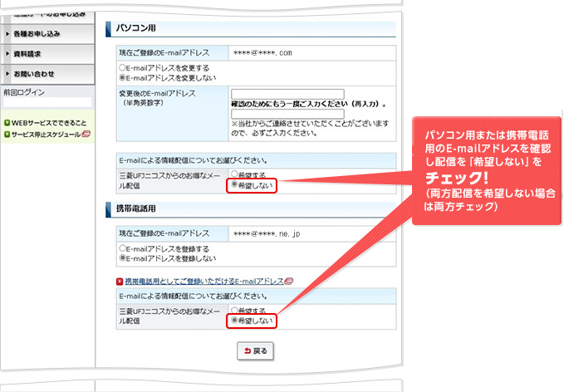The height and width of the screenshot is (392, 564).
Task: Open WEBサービスでできること link
Action: pyautogui.click(x=49, y=123)
